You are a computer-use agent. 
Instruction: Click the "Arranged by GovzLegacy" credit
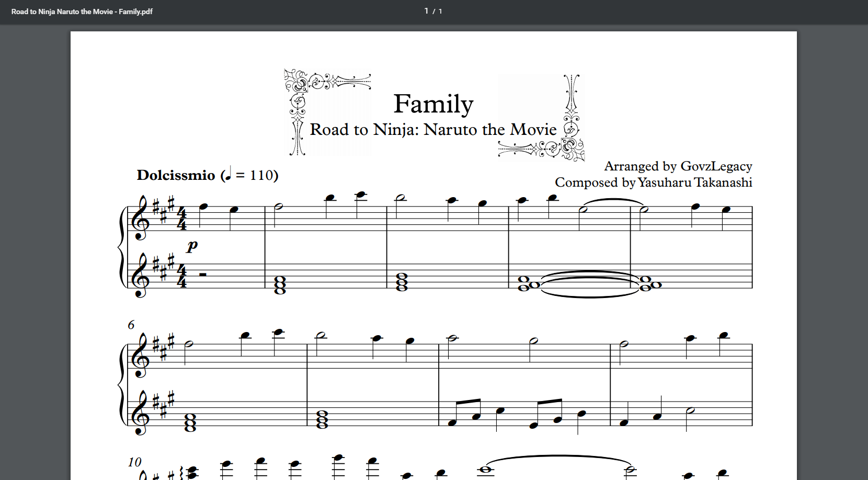[x=678, y=166]
